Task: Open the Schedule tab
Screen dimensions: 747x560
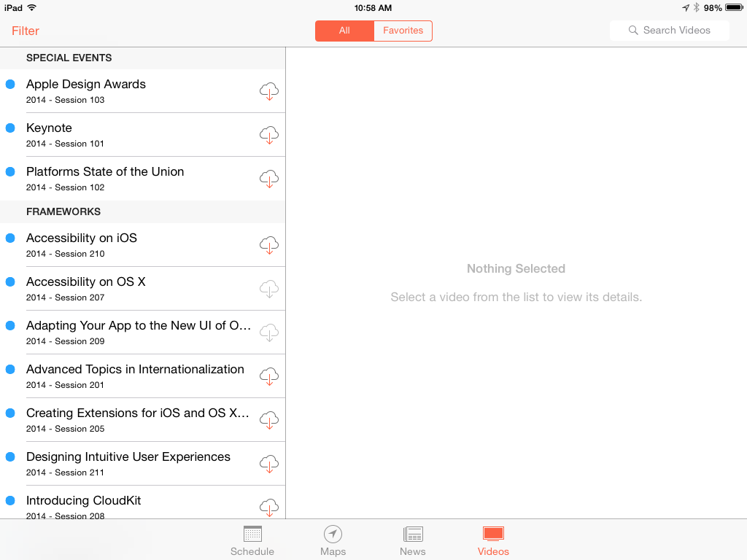Action: tap(252, 541)
